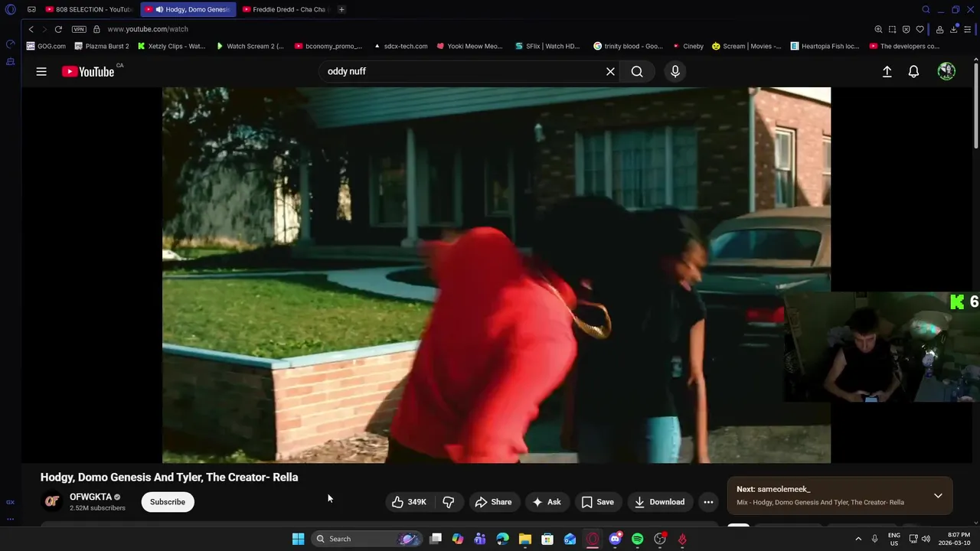This screenshot has width=980, height=551.
Task: Click on the video player area
Action: (496, 275)
